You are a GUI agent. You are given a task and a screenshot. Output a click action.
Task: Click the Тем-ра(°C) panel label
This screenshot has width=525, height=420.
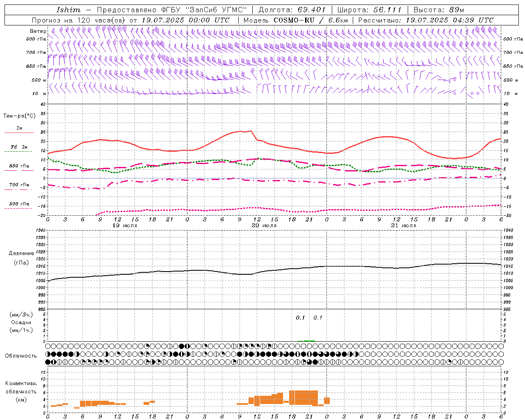[x=19, y=116]
